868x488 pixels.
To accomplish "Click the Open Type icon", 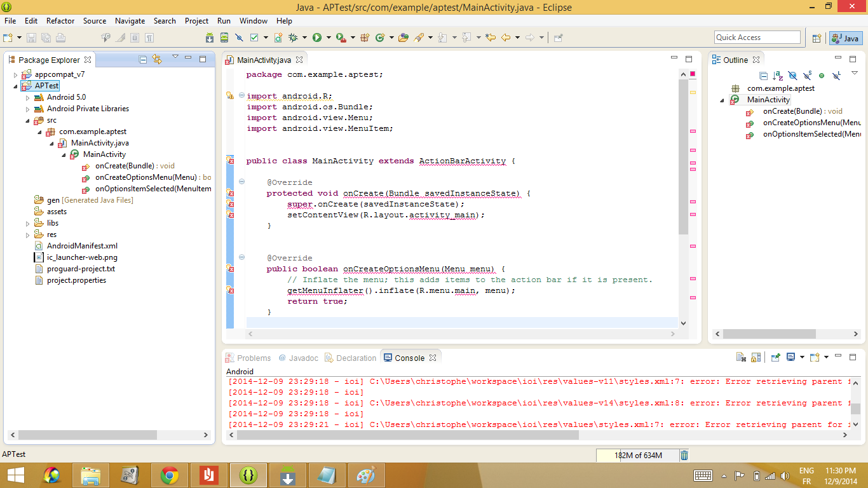I will tap(403, 37).
